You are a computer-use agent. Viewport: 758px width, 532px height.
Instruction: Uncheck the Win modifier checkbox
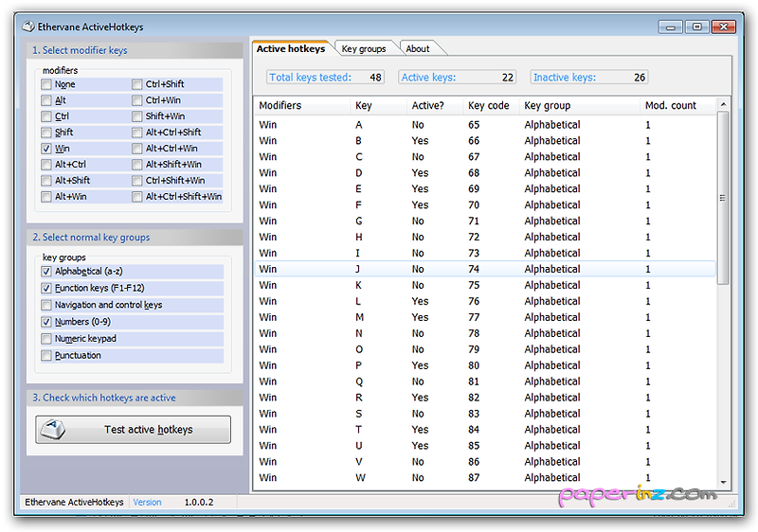pyautogui.click(x=46, y=149)
